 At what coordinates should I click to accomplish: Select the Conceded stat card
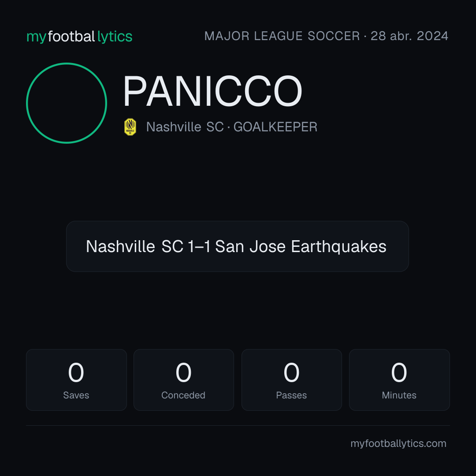tap(184, 380)
